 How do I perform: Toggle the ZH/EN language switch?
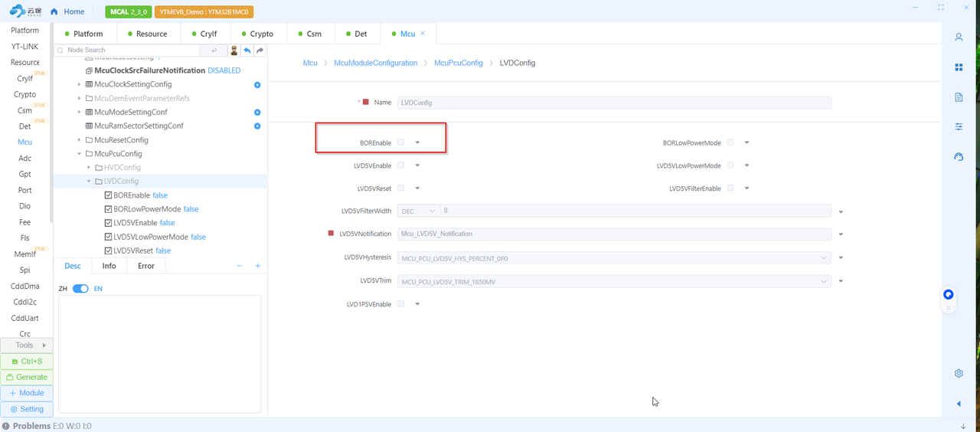click(80, 289)
